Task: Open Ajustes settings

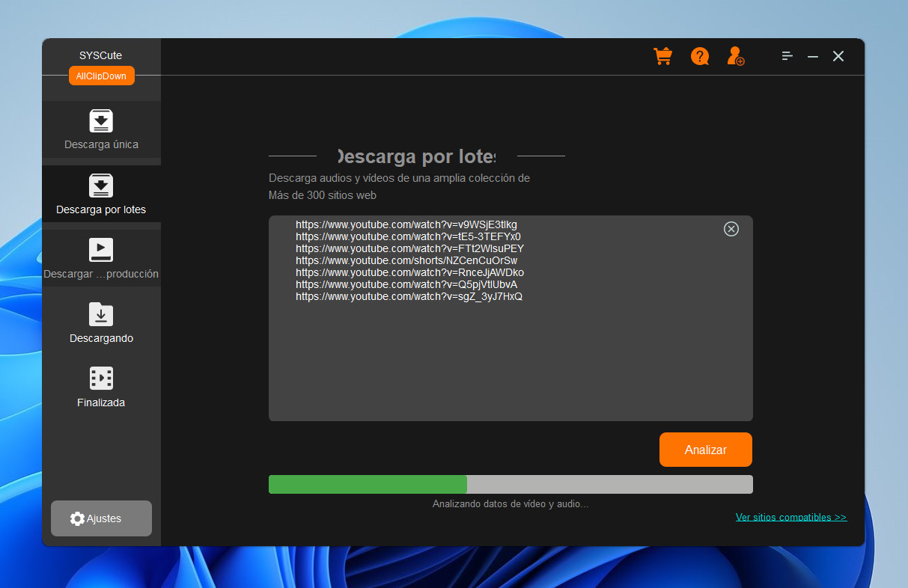Action: 101,518
